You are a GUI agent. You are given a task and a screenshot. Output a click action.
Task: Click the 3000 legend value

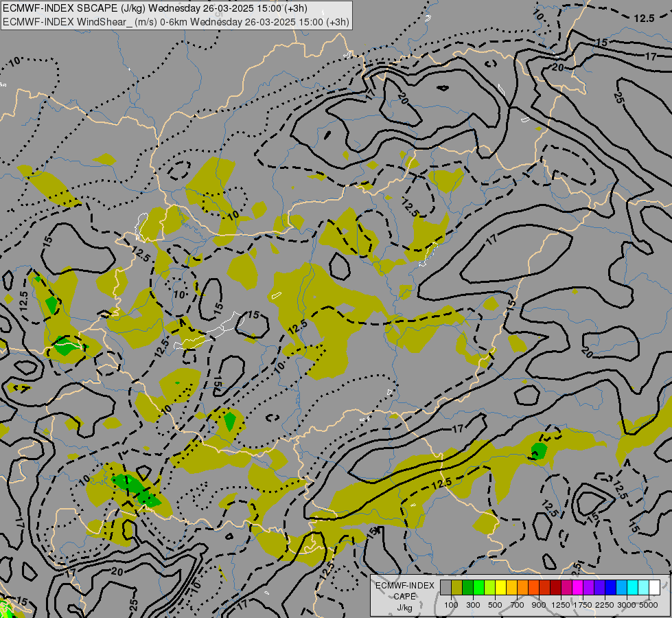pyautogui.click(x=627, y=605)
